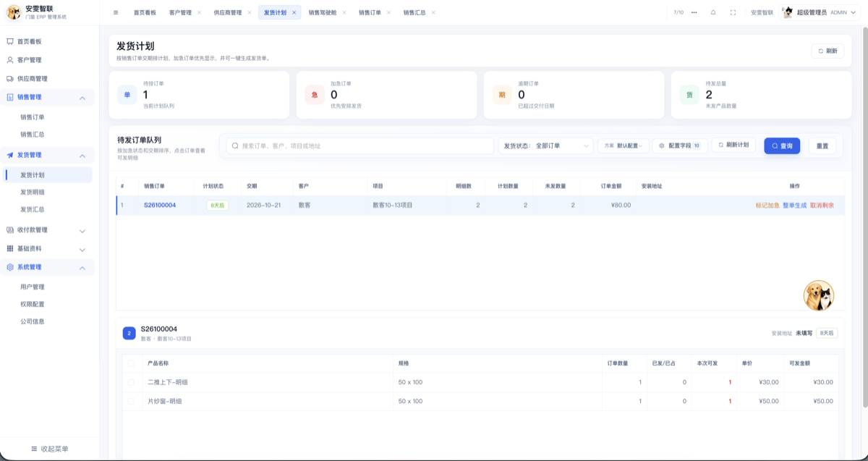The height and width of the screenshot is (461, 868).
Task: Check the select-all checkbox in product table header
Action: click(131, 363)
